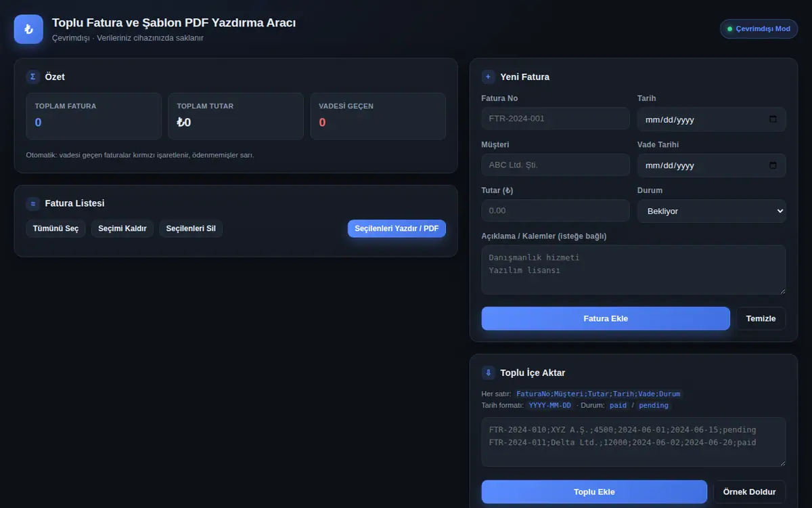Screen dimensions: 812x508
Task: Click the page title Toplu Fatura ve Şablon
Action: (x=174, y=22)
